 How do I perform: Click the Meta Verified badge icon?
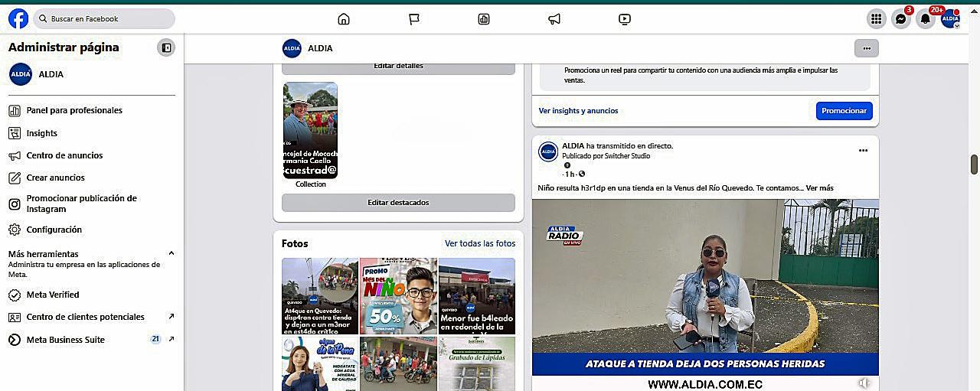pyautogui.click(x=15, y=295)
